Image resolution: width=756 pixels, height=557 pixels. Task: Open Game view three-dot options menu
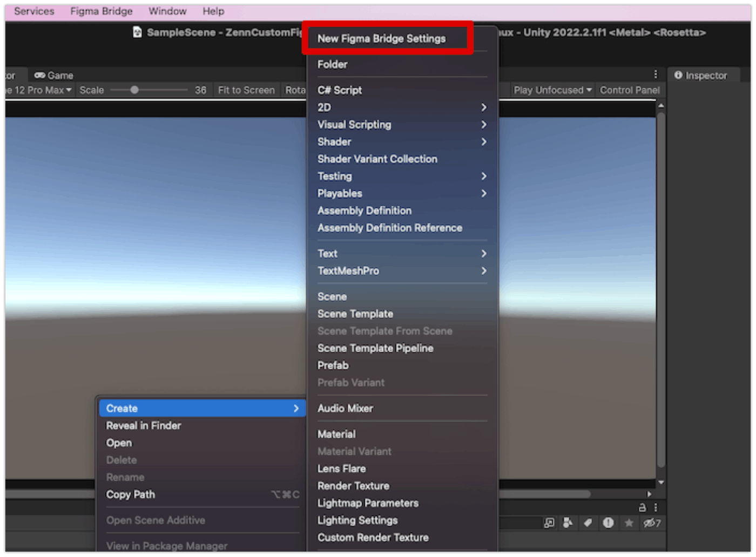point(656,74)
